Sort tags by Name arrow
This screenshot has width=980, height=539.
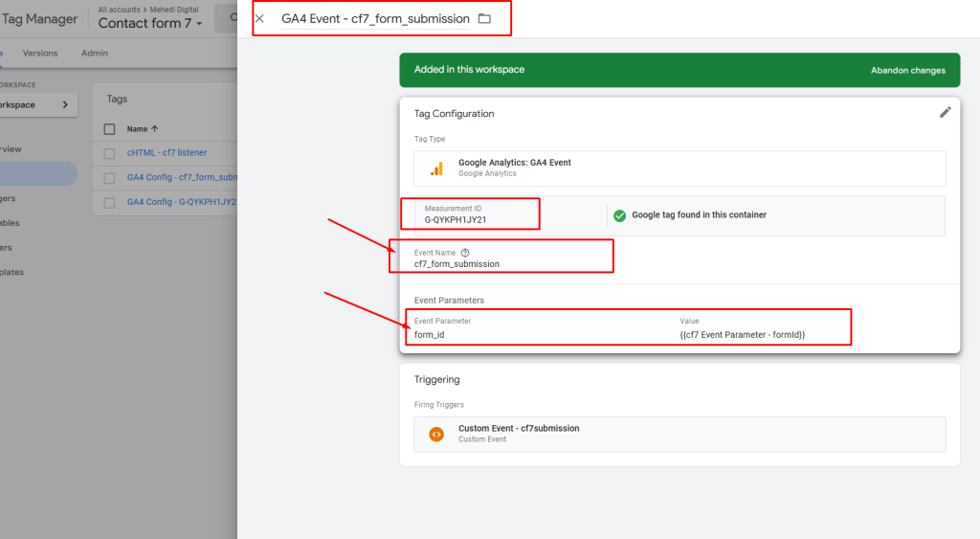click(x=154, y=129)
